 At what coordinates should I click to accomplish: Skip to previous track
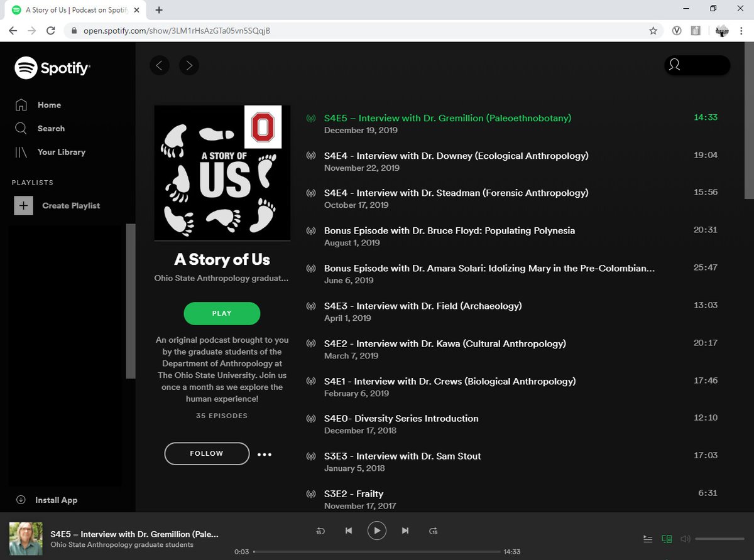pyautogui.click(x=349, y=530)
